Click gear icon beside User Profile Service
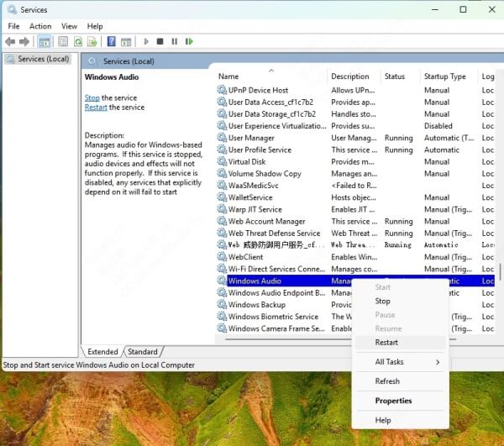The width and height of the screenshot is (504, 446). coord(222,150)
